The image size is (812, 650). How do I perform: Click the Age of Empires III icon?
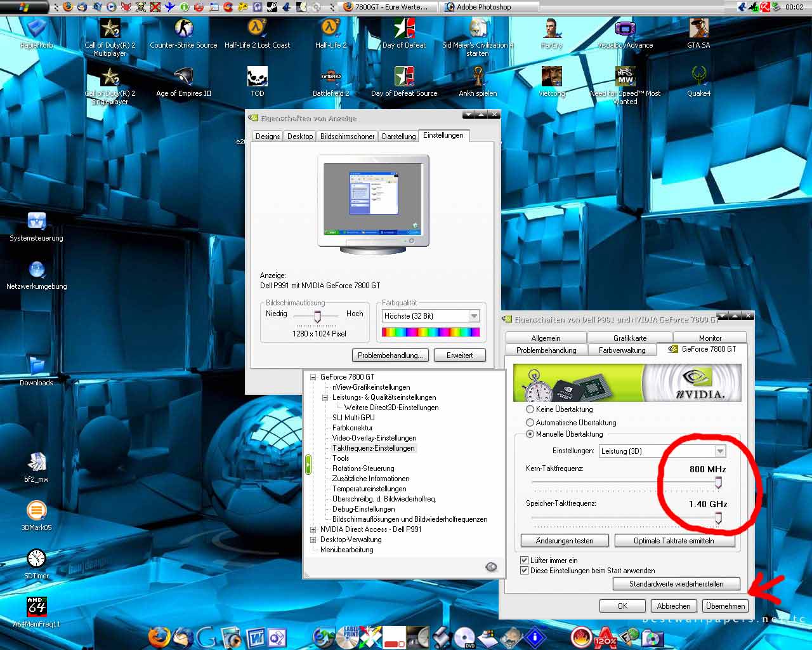tap(183, 77)
